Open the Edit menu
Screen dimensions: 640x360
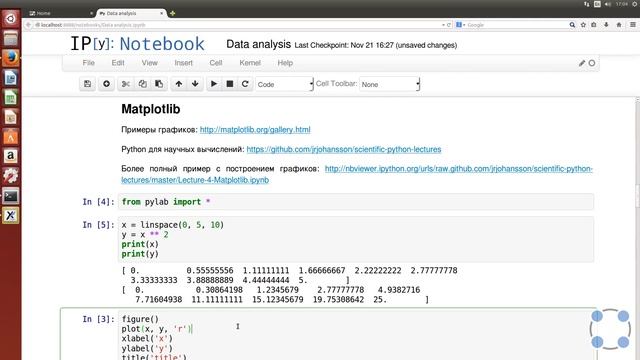(118, 63)
